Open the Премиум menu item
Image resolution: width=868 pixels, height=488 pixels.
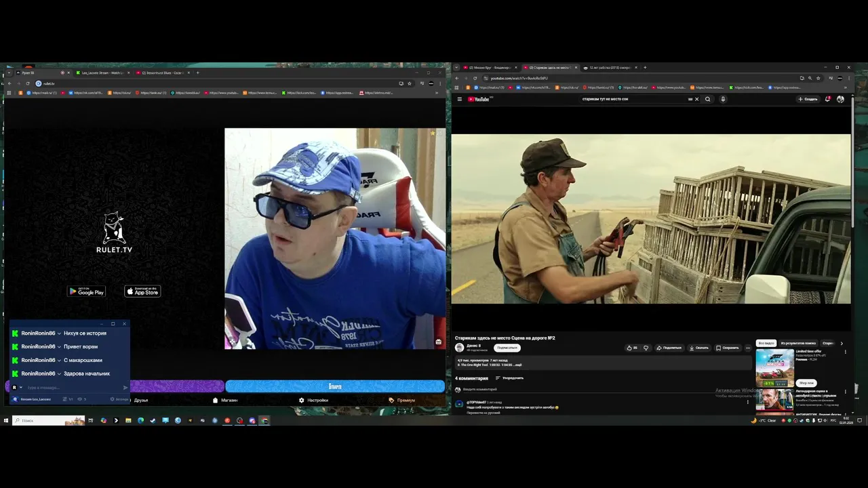click(x=402, y=401)
